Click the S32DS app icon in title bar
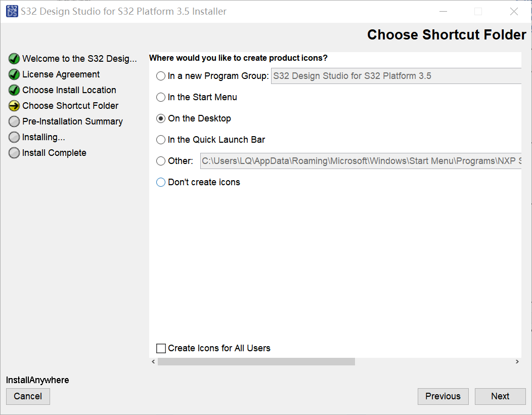This screenshot has width=532, height=415. pos(12,11)
